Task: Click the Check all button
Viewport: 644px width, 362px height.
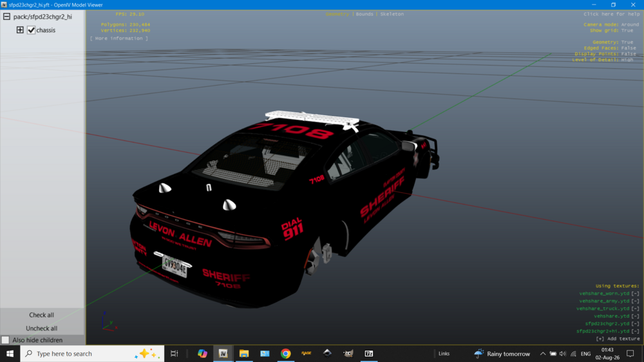Action: (41, 315)
